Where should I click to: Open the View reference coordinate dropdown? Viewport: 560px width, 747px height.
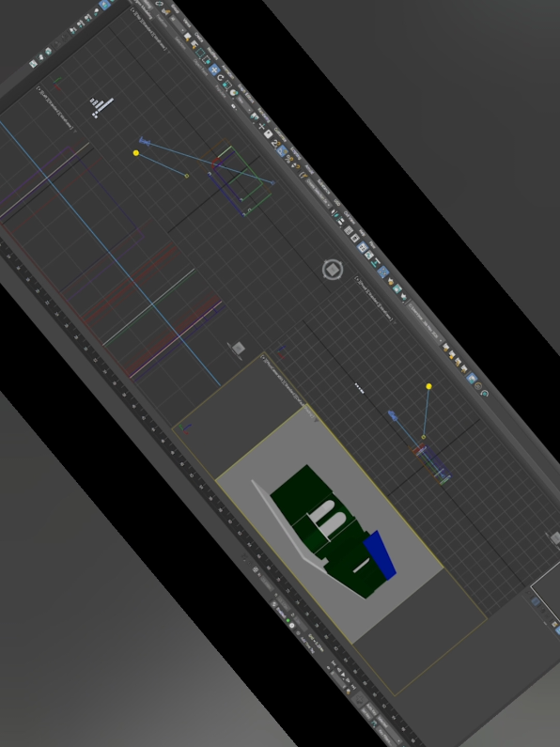pyautogui.click(x=242, y=105)
